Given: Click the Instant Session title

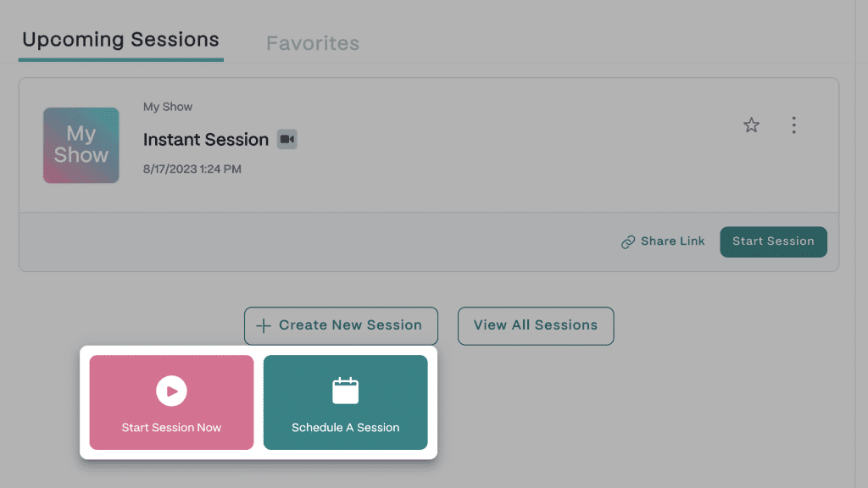Looking at the screenshot, I should [x=206, y=140].
